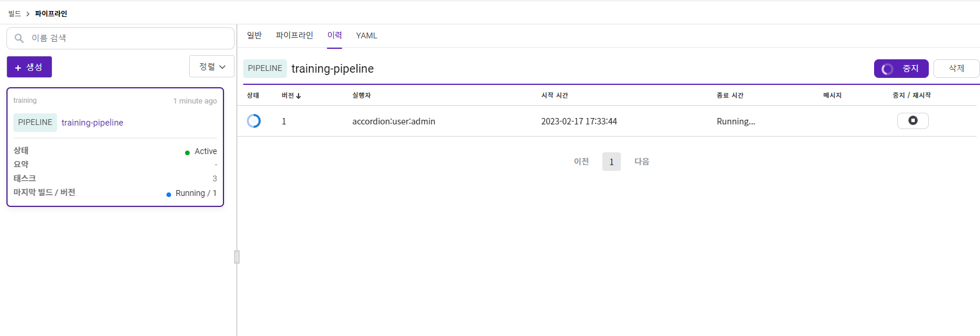Image resolution: width=980 pixels, height=336 pixels.
Task: Click the 삭제 delete button
Action: (956, 69)
